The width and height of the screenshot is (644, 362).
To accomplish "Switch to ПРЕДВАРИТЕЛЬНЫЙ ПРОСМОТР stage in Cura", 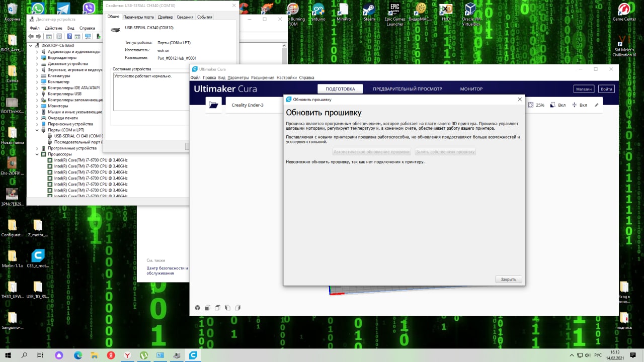I will [x=408, y=89].
